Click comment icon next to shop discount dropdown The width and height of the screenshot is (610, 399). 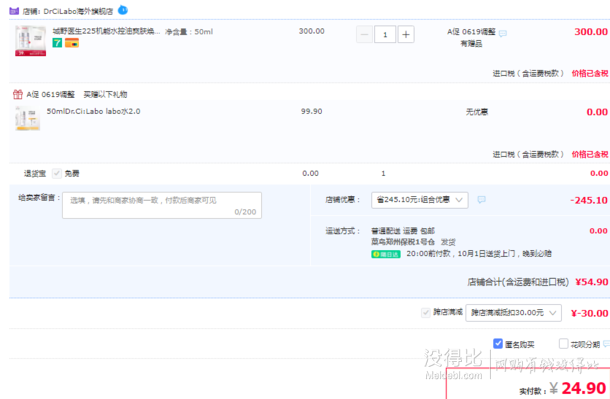point(482,200)
